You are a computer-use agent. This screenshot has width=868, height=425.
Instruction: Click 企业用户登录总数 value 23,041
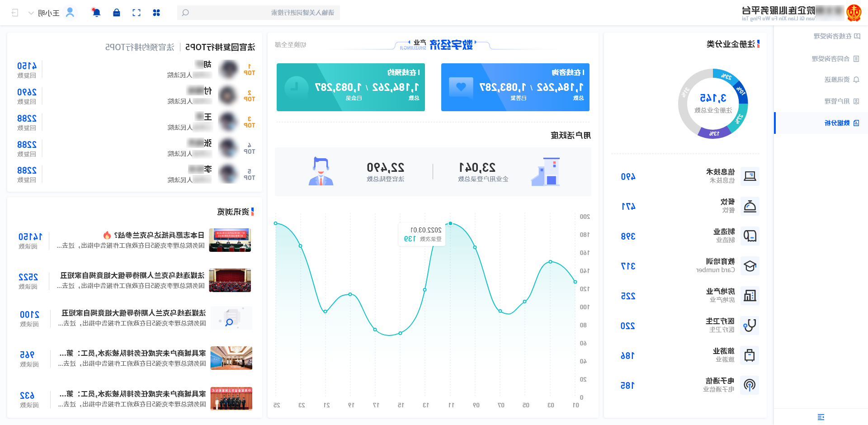[x=477, y=168]
